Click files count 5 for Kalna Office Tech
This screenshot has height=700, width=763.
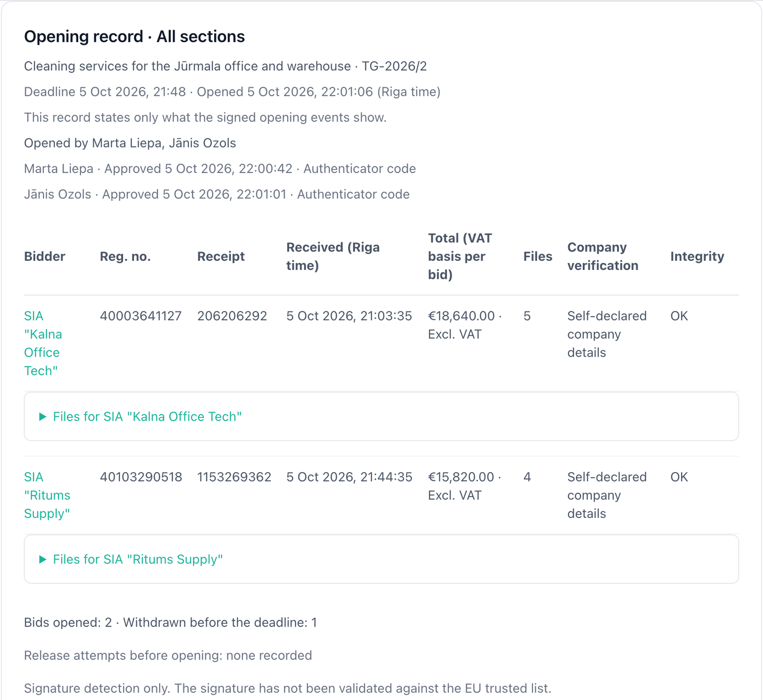(x=527, y=316)
